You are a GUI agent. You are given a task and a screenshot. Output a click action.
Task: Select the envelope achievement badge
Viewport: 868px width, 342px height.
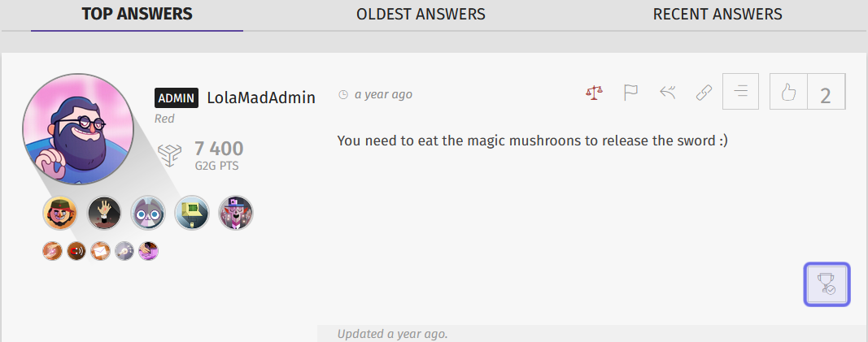click(100, 251)
